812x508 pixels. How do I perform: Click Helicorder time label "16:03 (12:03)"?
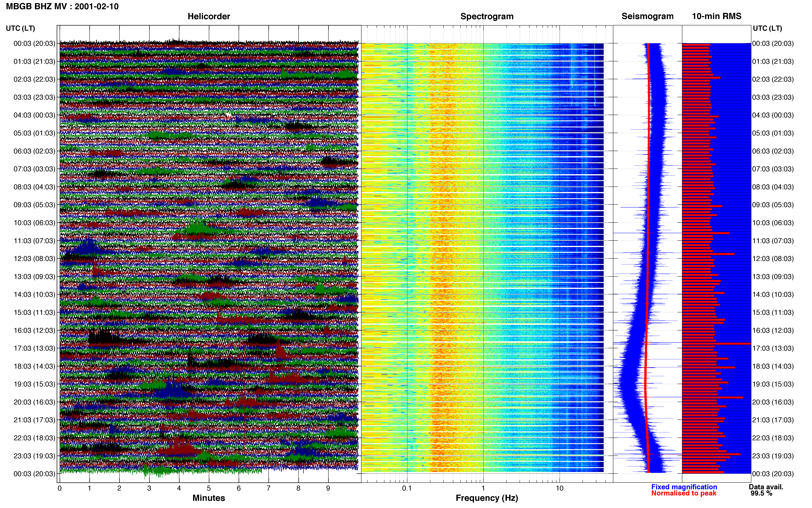(x=34, y=330)
